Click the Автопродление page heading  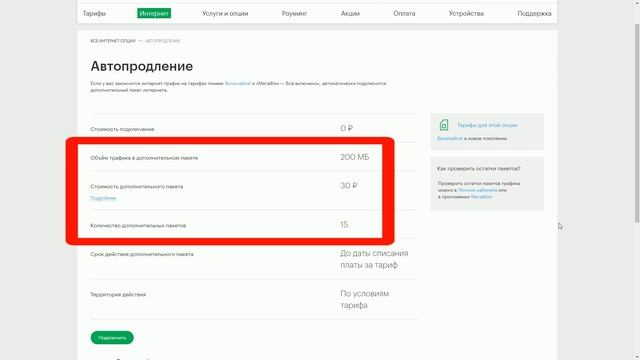click(x=142, y=66)
